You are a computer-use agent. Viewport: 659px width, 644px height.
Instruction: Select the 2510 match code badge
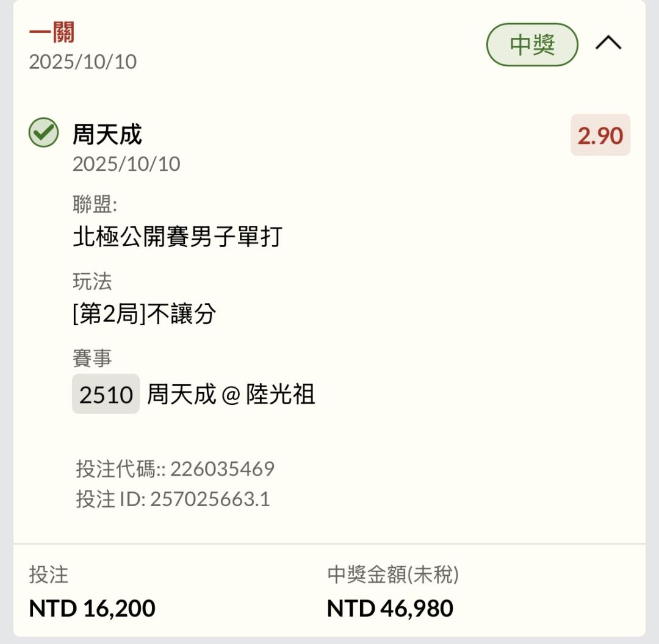(x=106, y=395)
